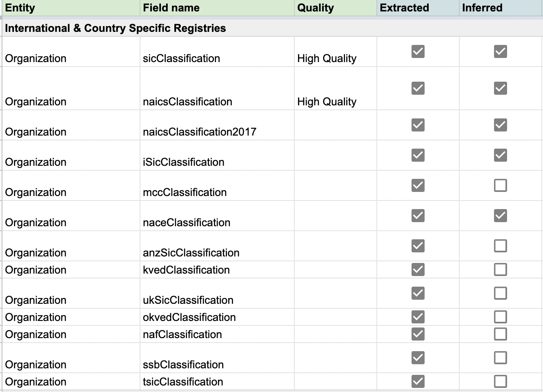The width and height of the screenshot is (543, 392).
Task: Uncheck Extracted for okvedClassification
Action: [x=417, y=317]
